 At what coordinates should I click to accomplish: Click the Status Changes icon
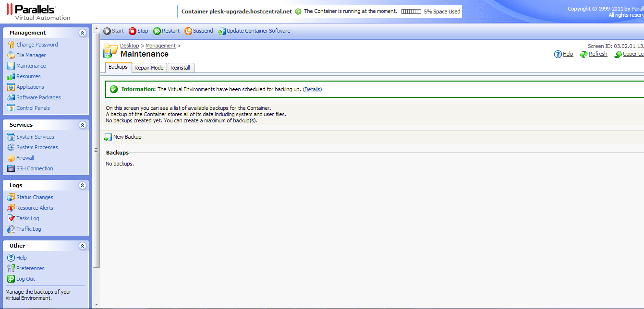point(11,197)
